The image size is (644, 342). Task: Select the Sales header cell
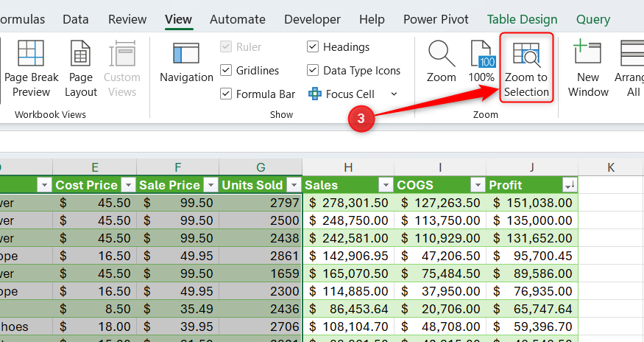348,185
